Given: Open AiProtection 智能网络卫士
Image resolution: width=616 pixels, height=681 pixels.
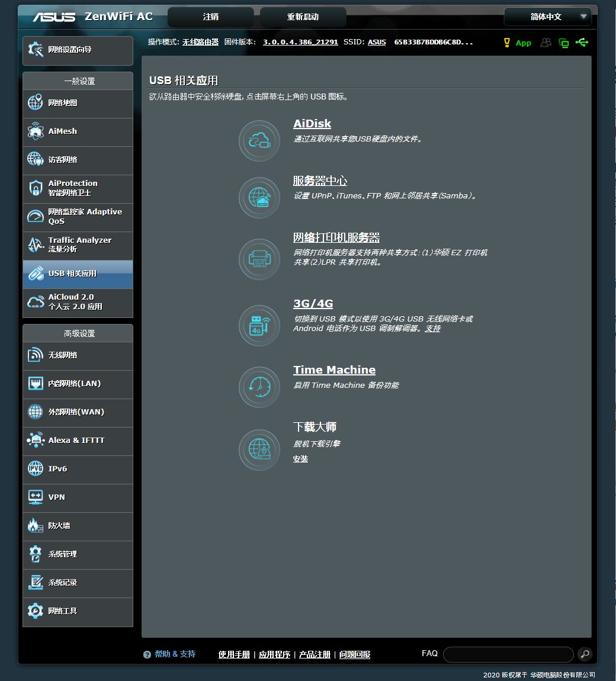Looking at the screenshot, I should click(78, 188).
